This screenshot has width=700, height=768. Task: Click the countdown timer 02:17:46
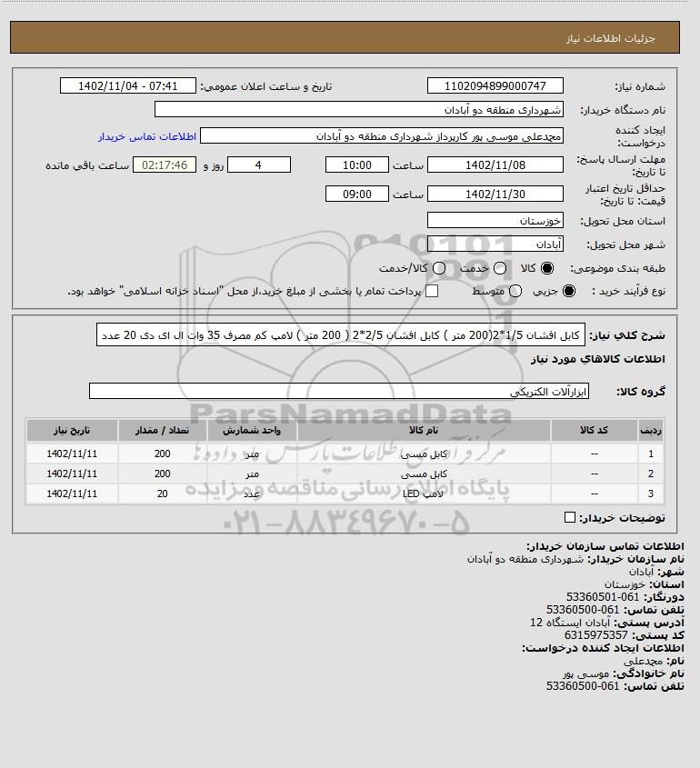click(165, 165)
